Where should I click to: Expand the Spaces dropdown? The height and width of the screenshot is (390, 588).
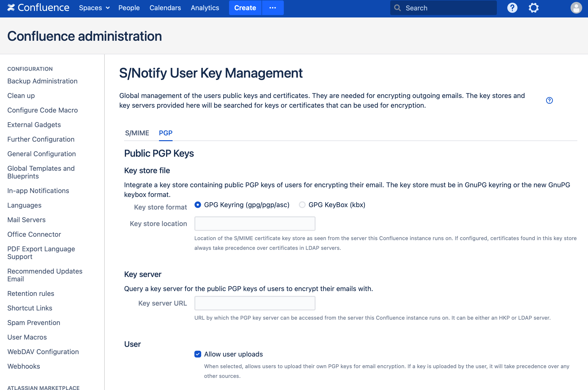pyautogui.click(x=94, y=8)
